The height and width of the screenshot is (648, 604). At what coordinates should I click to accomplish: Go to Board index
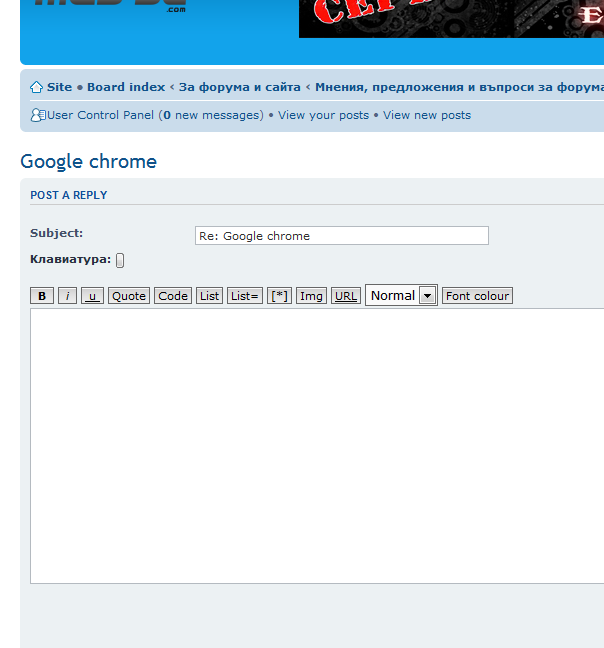(x=126, y=87)
